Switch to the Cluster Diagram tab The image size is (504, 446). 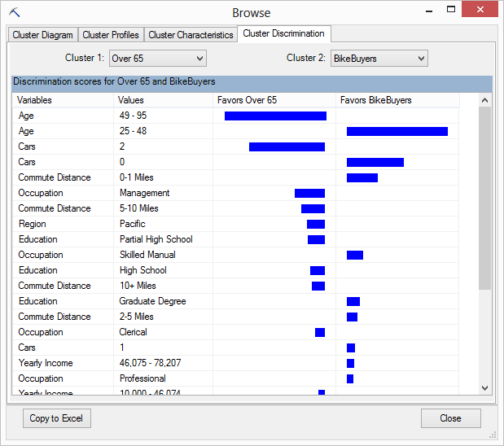(x=43, y=35)
